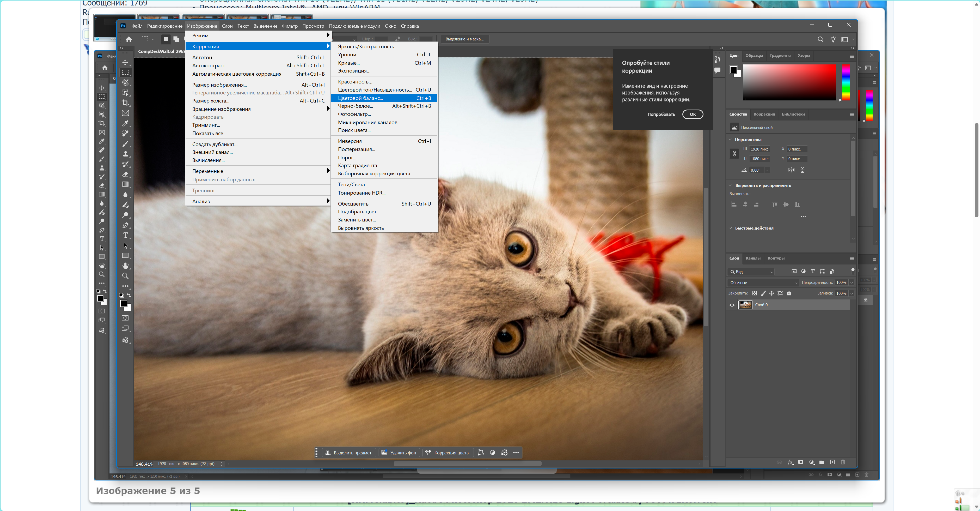Pick the Eyedropper tool
This screenshot has height=511, width=980.
pyautogui.click(x=125, y=123)
